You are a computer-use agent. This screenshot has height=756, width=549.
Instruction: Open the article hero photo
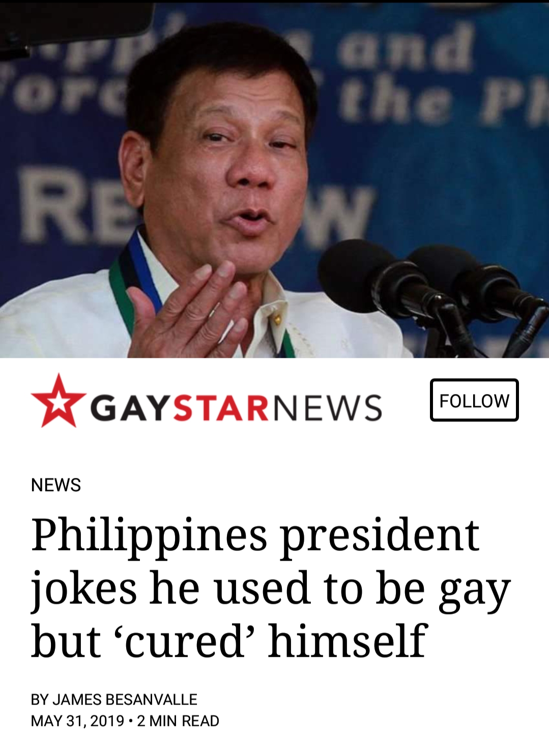pyautogui.click(x=275, y=179)
